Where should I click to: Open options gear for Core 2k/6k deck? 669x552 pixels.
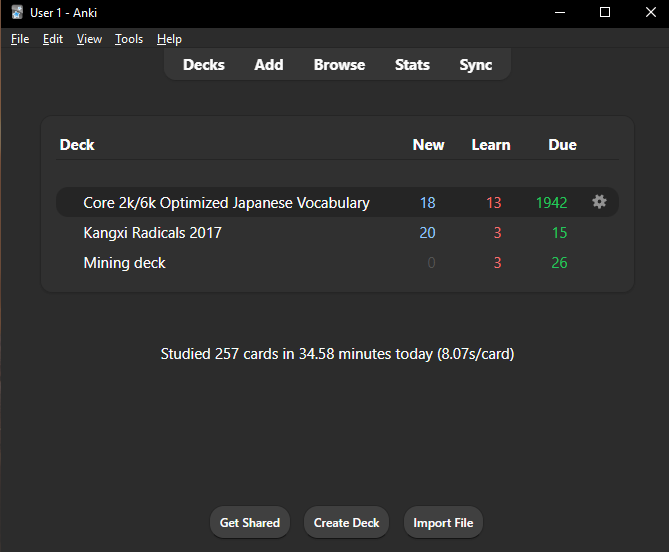pos(599,202)
